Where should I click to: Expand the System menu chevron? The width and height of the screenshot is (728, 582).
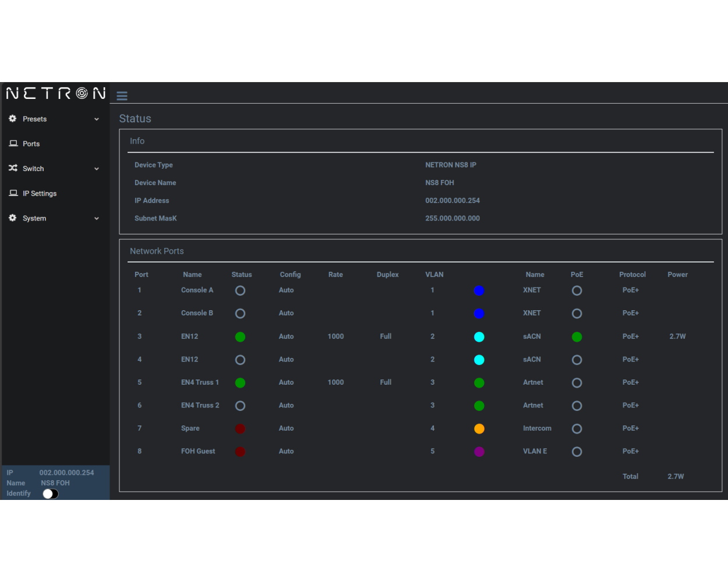[97, 218]
